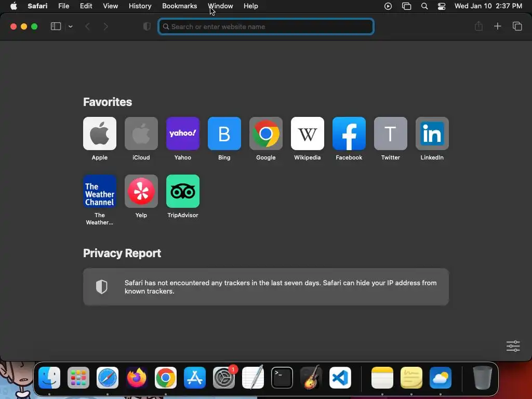Open the date and time clock

tap(488, 6)
